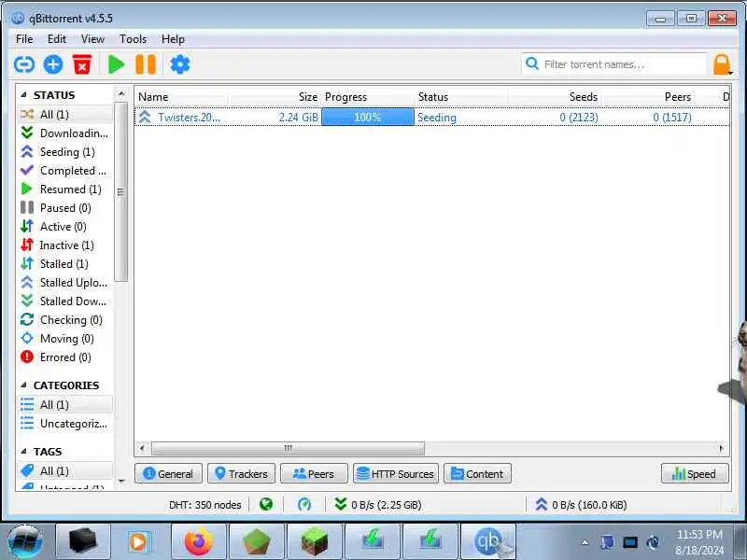Open the Edit menu
747x560 pixels.
[x=57, y=39]
